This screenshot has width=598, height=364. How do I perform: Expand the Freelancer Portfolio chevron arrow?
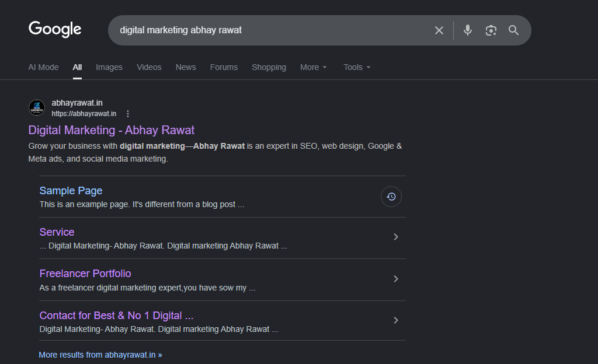(395, 279)
